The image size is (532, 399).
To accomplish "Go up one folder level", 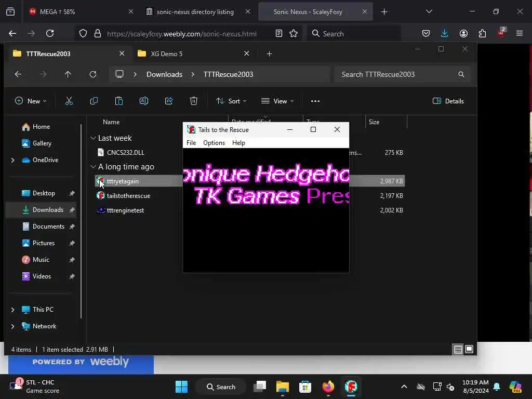I will (x=68, y=74).
